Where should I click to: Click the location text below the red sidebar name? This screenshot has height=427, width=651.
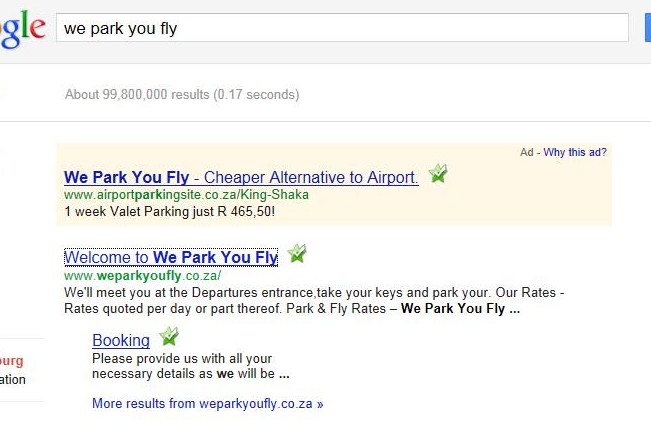[x=12, y=380]
